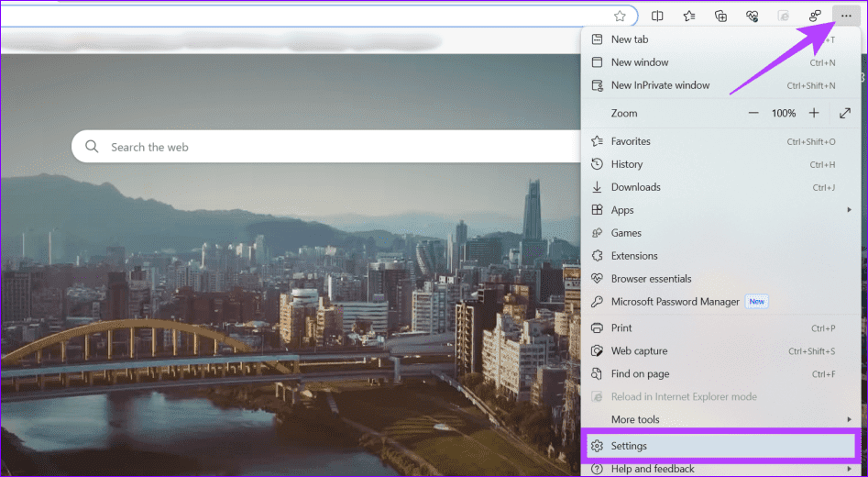
Task: Click the Web capture icon in the menu
Action: click(x=597, y=351)
